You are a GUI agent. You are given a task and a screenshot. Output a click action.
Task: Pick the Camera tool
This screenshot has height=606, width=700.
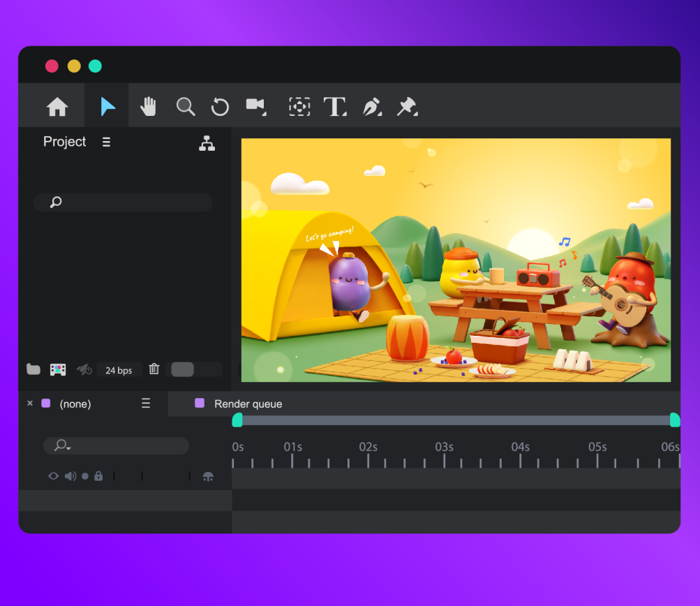[255, 105]
